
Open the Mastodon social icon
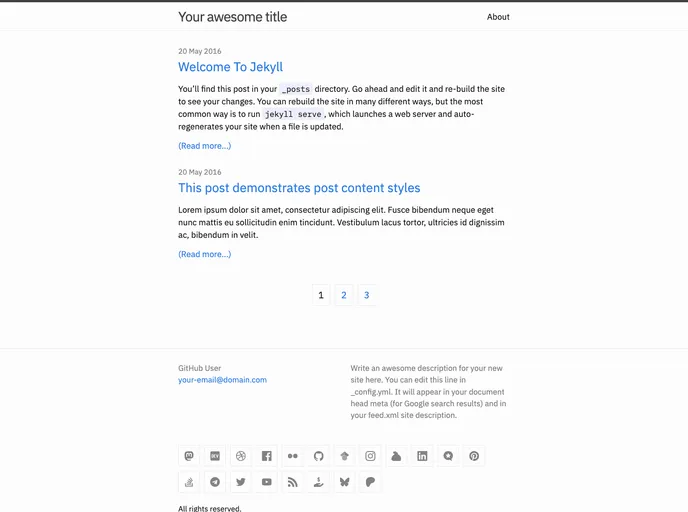(189, 456)
